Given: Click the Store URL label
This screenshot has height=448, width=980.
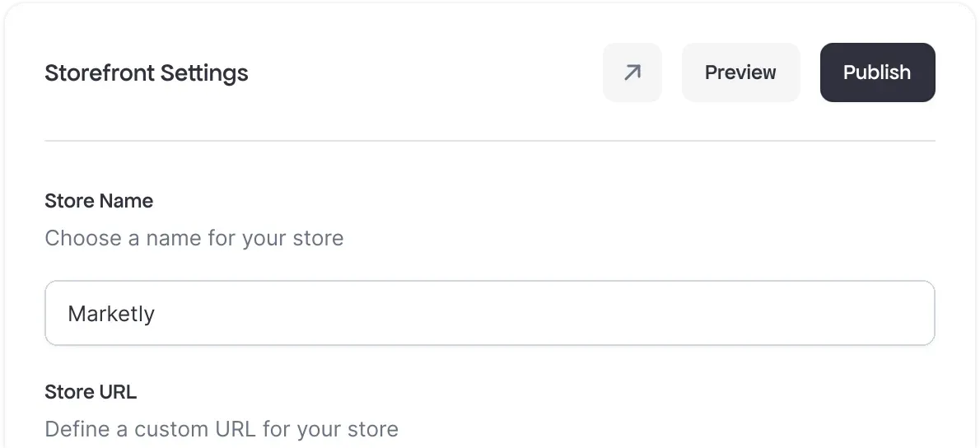Looking at the screenshot, I should (x=91, y=392).
